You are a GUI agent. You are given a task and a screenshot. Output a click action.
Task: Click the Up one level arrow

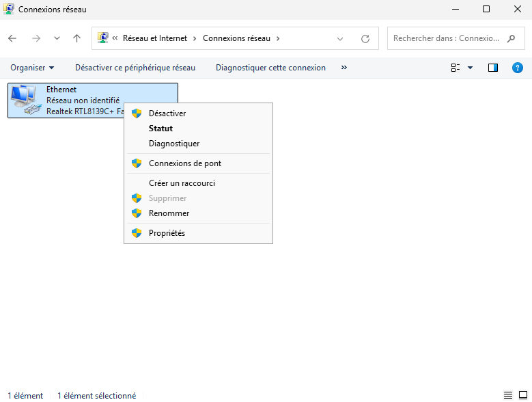[77, 38]
